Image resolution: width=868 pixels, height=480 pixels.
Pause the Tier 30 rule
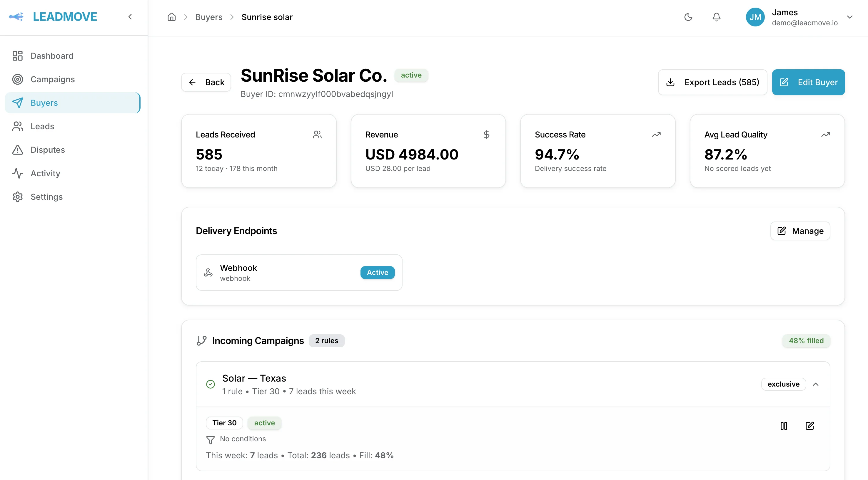(x=784, y=426)
